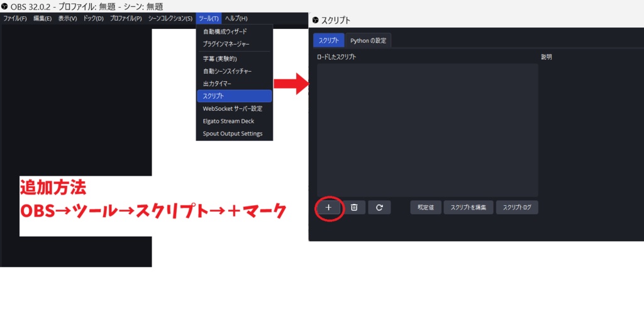The height and width of the screenshot is (328, 644).
Task: Open the シーンコレクション(S) menu
Action: click(x=170, y=18)
